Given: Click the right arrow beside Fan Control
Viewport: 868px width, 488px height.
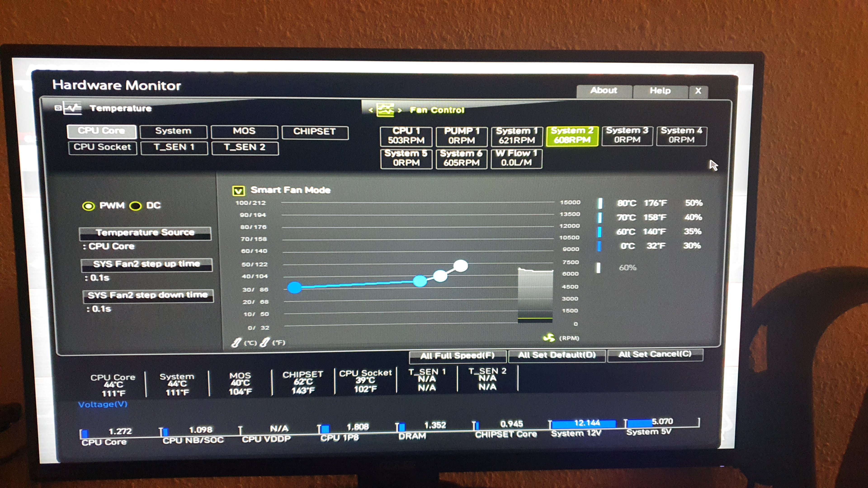Looking at the screenshot, I should tap(400, 110).
